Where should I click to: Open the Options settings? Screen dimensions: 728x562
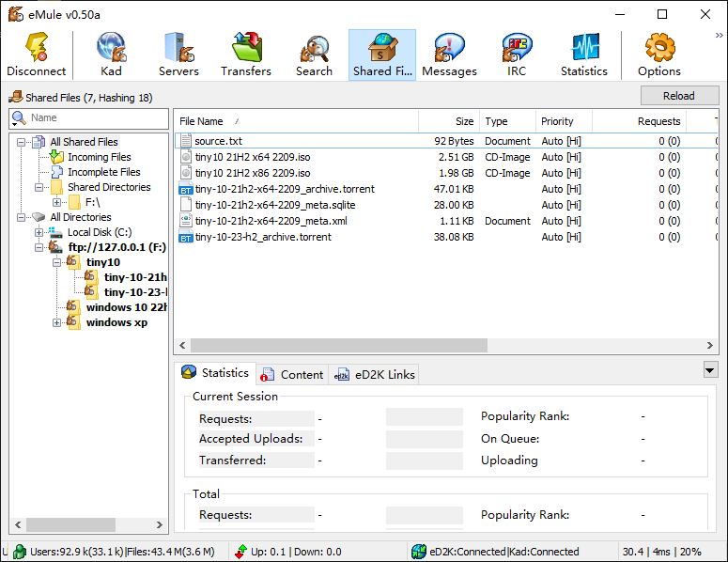pyautogui.click(x=659, y=55)
